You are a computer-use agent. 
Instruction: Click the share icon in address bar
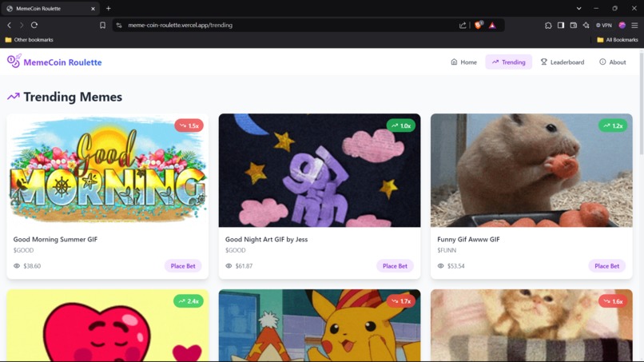[463, 25]
